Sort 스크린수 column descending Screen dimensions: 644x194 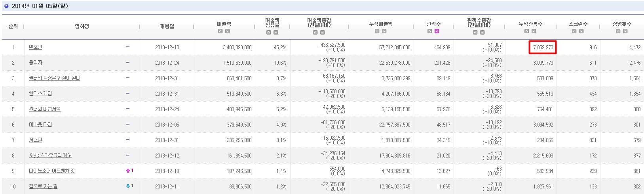pyautogui.click(x=581, y=31)
